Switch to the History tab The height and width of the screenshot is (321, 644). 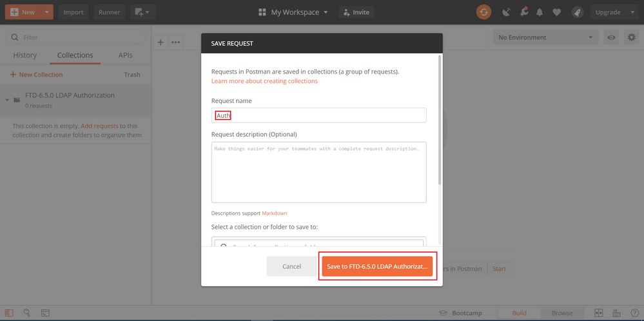24,55
